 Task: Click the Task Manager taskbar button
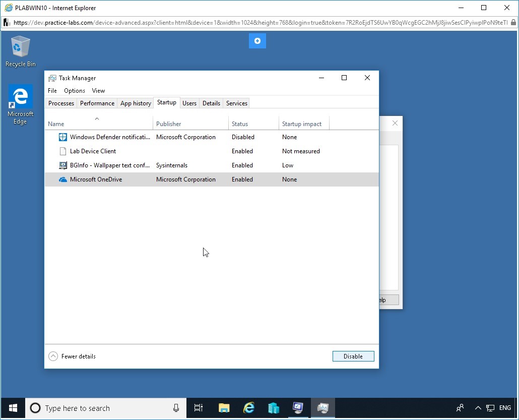[322, 408]
